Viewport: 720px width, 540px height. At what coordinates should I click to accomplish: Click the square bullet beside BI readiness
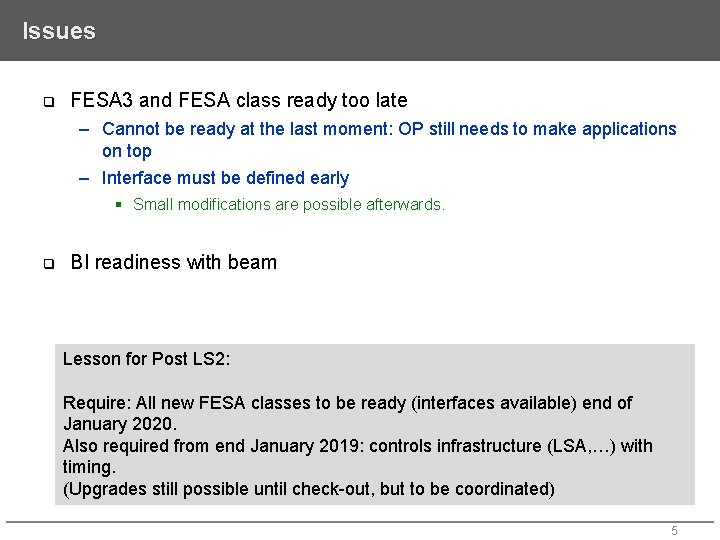[47, 264]
